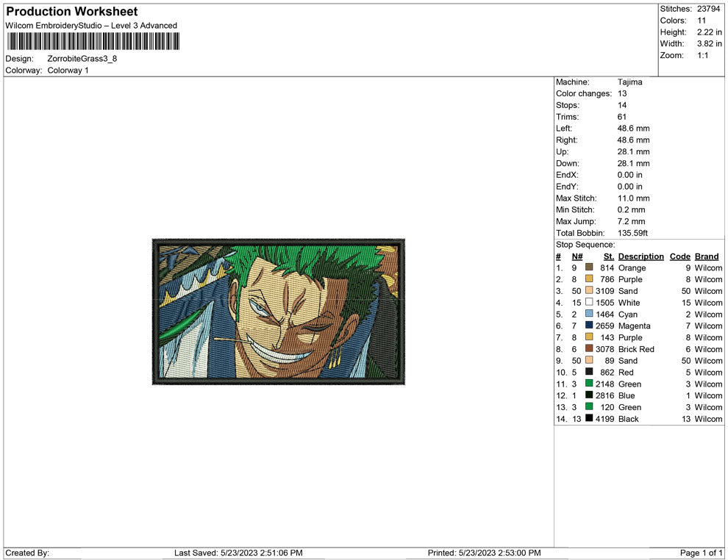Click the Purple swatch with 143 stitches
728x560 pixels.
coord(589,337)
